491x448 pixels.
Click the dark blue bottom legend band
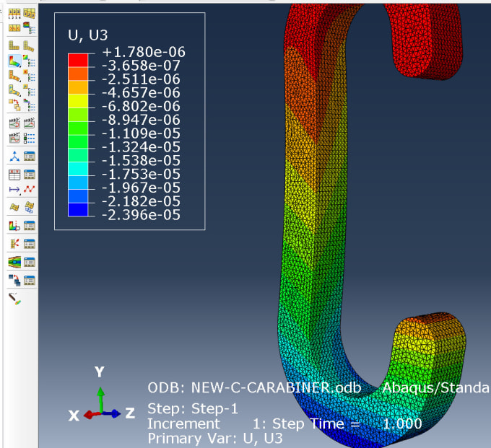[x=78, y=210]
